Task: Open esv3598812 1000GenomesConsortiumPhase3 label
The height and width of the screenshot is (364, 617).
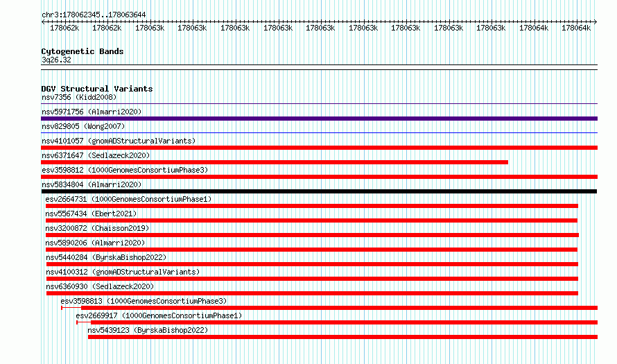Action: tap(125, 170)
